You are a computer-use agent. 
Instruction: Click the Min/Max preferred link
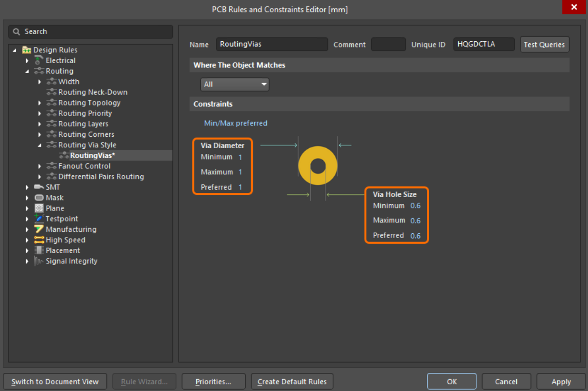tap(235, 123)
